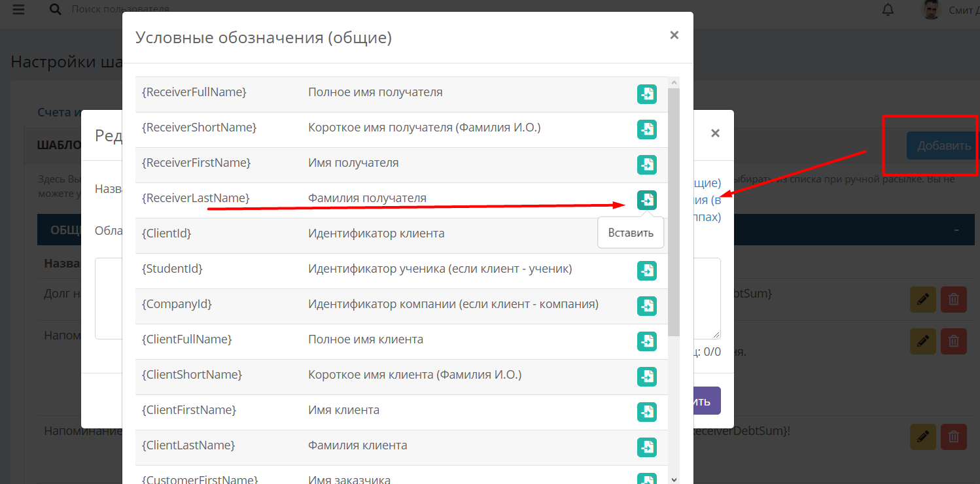Image resolution: width=980 pixels, height=484 pixels.
Task: Select the '{ClientFullName}' code text
Action: pyautogui.click(x=187, y=339)
